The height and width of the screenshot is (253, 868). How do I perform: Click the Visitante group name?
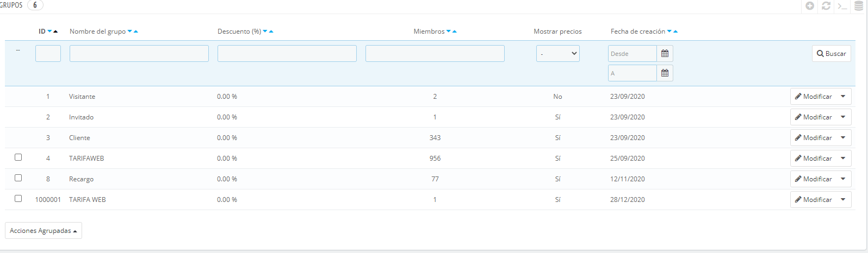[x=82, y=97]
